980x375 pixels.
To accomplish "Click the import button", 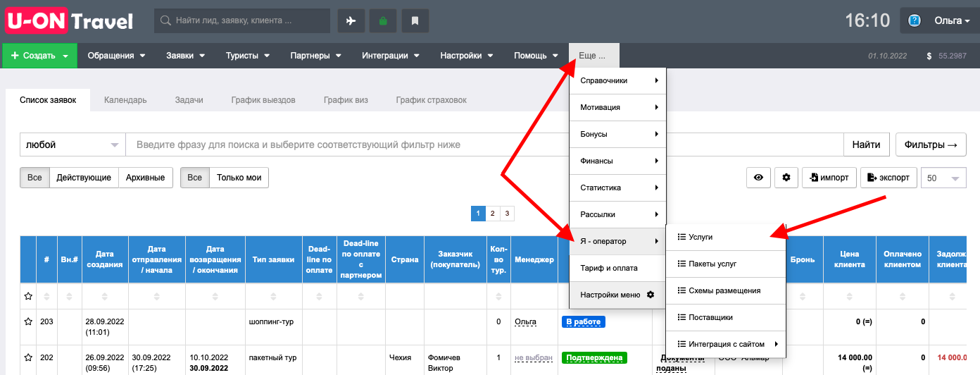I will point(829,178).
